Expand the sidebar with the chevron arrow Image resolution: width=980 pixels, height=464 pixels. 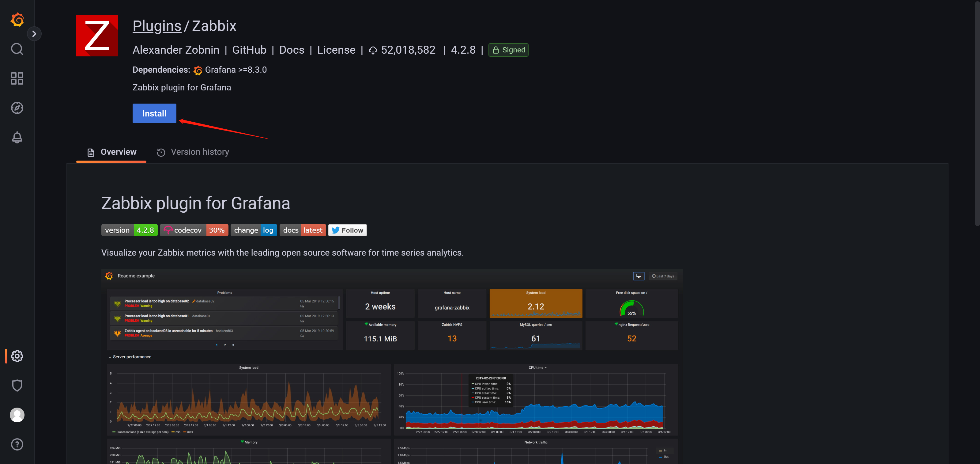coord(34,34)
